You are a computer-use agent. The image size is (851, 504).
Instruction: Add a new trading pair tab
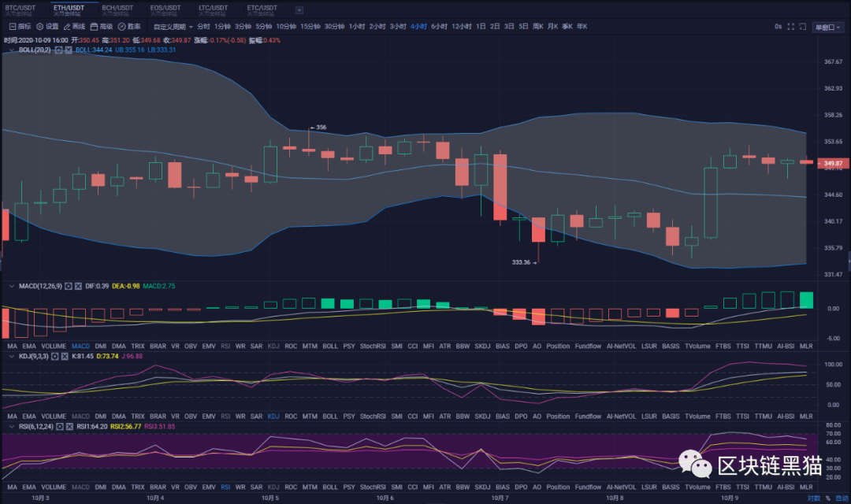(x=299, y=9)
